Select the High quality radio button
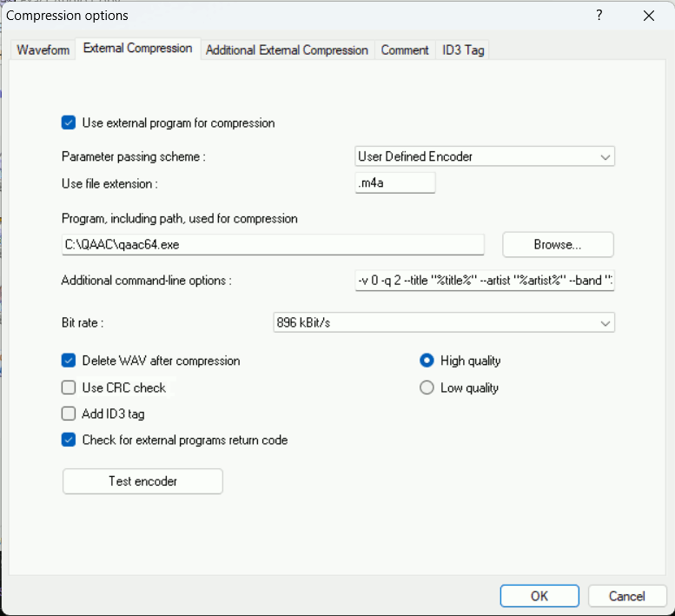Screen dimensions: 675x616 click(427, 361)
